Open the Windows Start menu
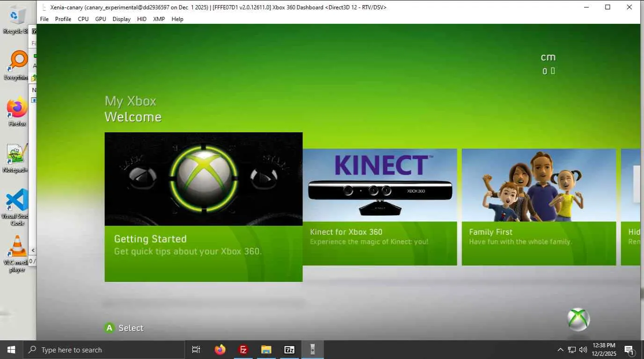Image resolution: width=644 pixels, height=359 pixels. pos(11,350)
